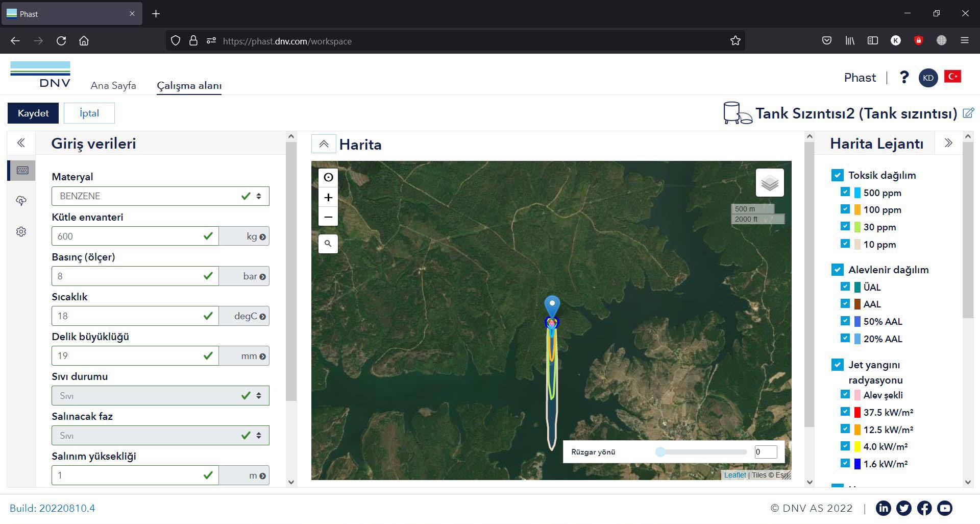The width and height of the screenshot is (980, 524).
Task: Open DNV YouTube channel
Action: [945, 508]
